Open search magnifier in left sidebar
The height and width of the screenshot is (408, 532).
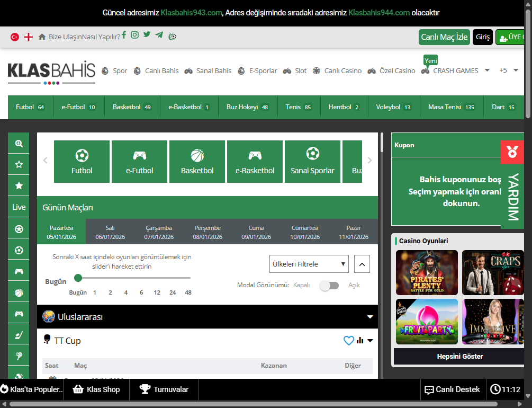19,144
